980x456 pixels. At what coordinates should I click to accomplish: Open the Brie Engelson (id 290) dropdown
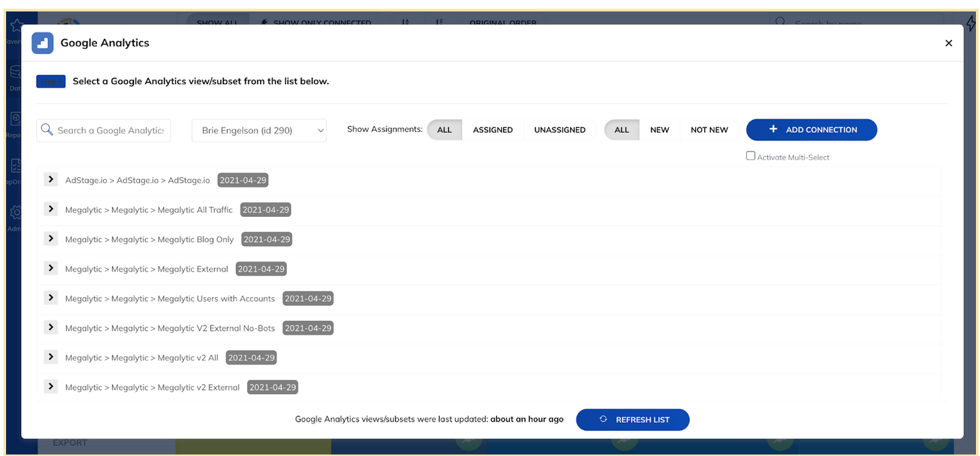pos(259,130)
